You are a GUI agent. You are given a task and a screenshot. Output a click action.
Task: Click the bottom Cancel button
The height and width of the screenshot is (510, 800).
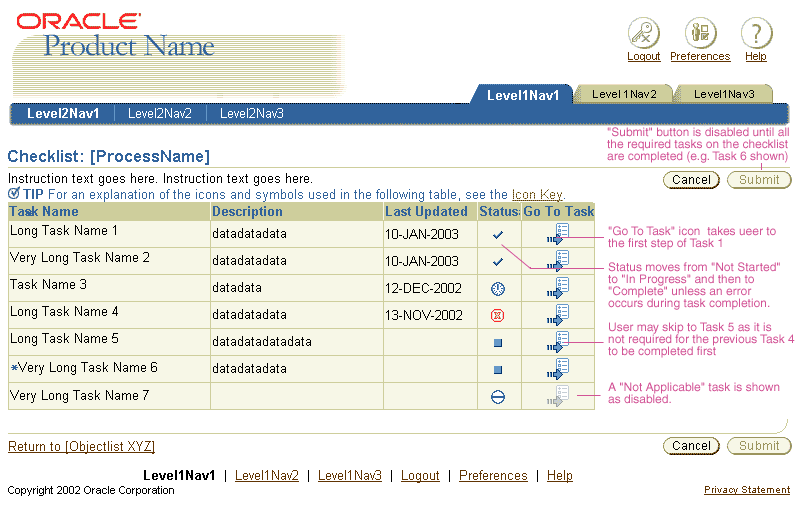[691, 446]
